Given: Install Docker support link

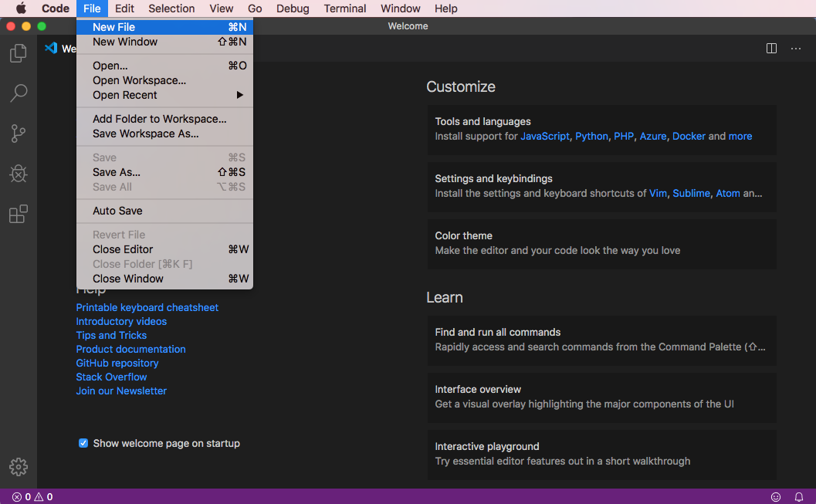Looking at the screenshot, I should click(x=689, y=137).
